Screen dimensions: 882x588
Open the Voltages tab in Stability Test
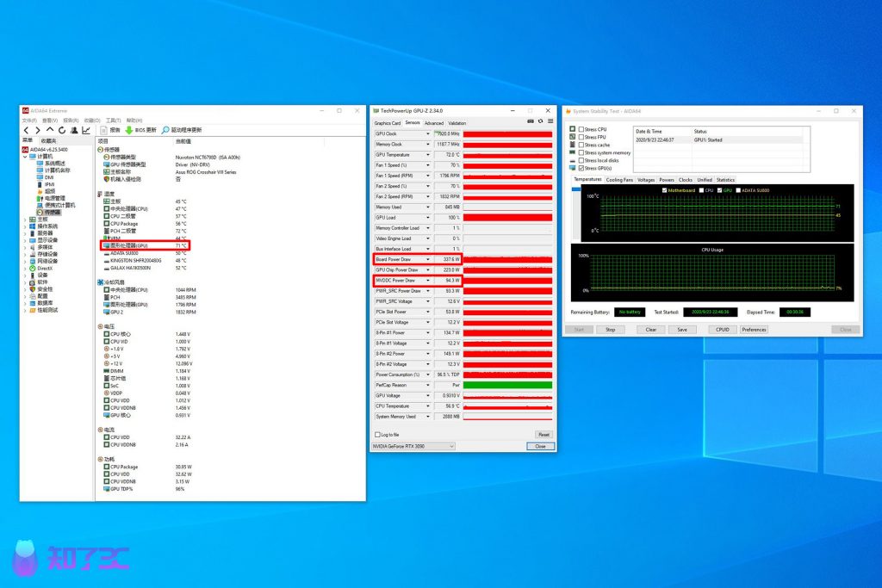point(646,180)
